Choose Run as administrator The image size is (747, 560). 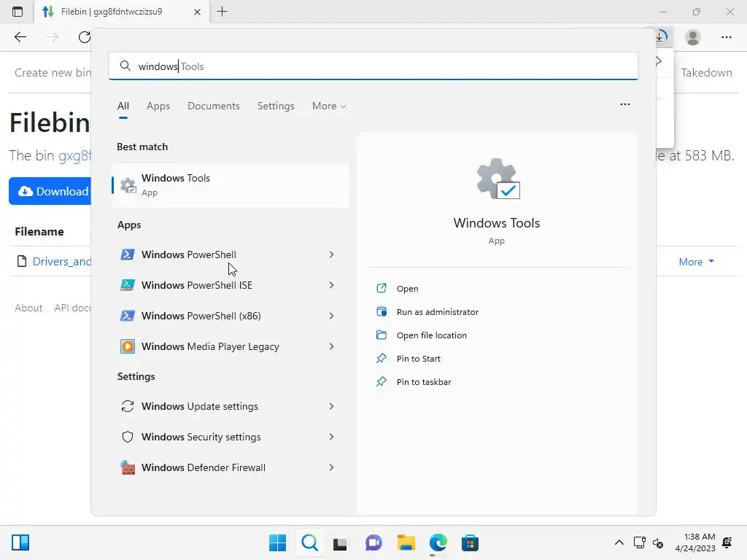click(x=438, y=312)
